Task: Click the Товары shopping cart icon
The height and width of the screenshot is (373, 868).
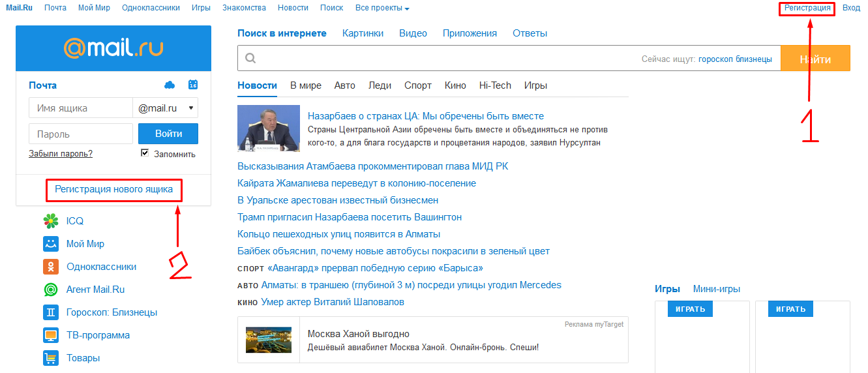Action: [51, 358]
